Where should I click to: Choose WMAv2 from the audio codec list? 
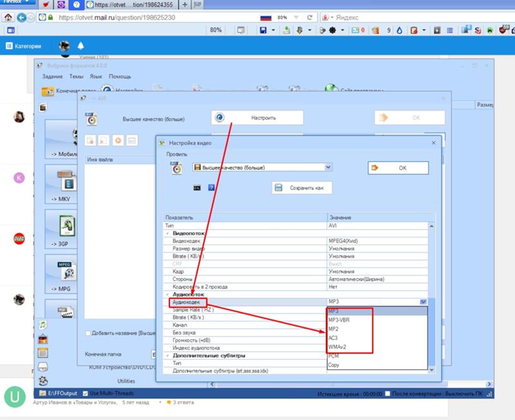377,347
